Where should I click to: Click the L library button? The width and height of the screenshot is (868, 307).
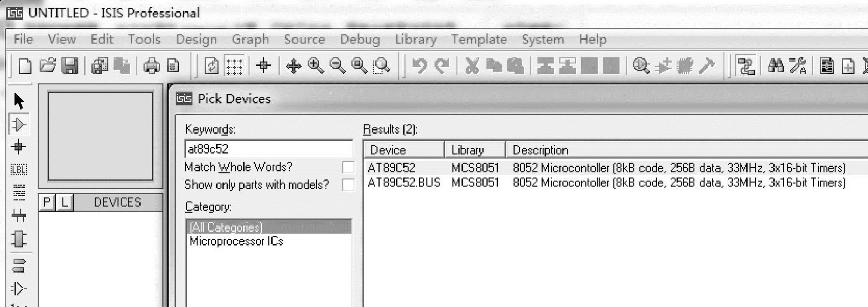(64, 202)
